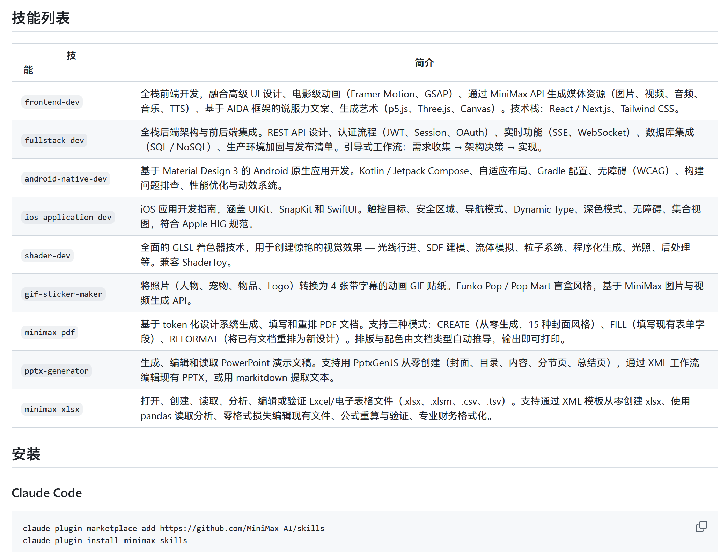Viewport: 728px width, 560px height.
Task: Click the 安装 section heading
Action: click(26, 454)
